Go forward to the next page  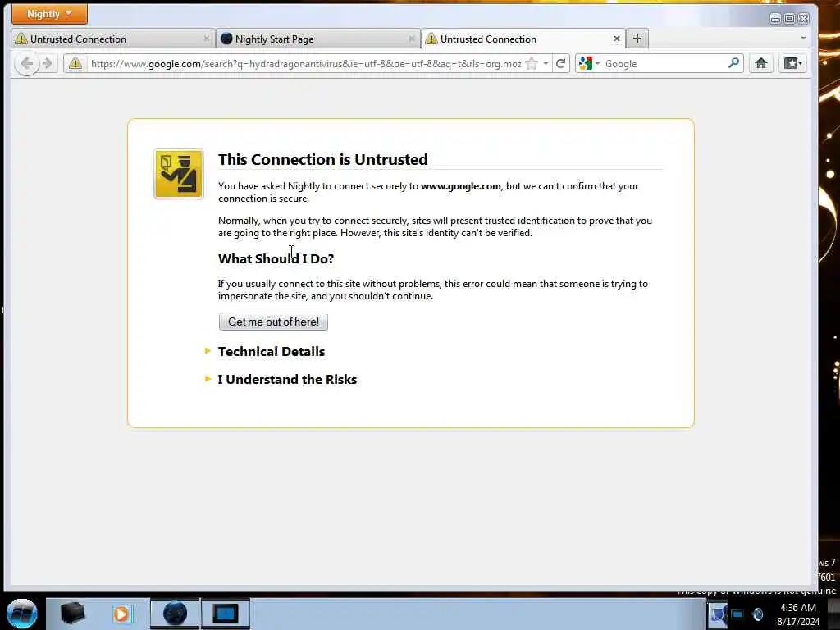tap(48, 64)
